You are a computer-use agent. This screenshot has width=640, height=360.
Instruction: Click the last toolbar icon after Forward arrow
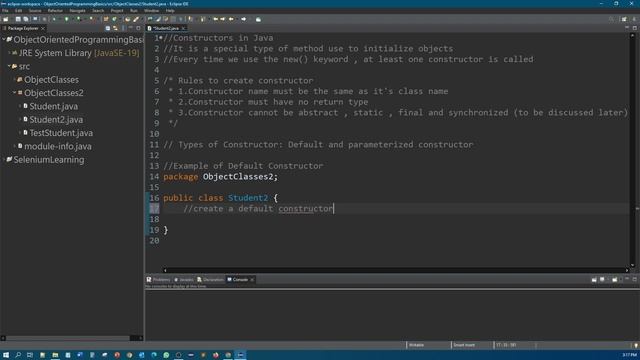[258, 19]
